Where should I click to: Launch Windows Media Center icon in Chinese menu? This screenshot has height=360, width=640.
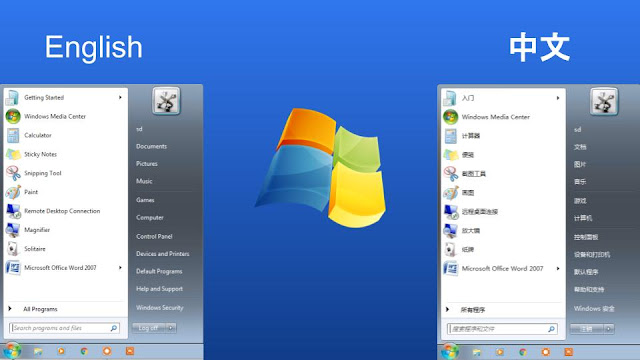click(451, 117)
